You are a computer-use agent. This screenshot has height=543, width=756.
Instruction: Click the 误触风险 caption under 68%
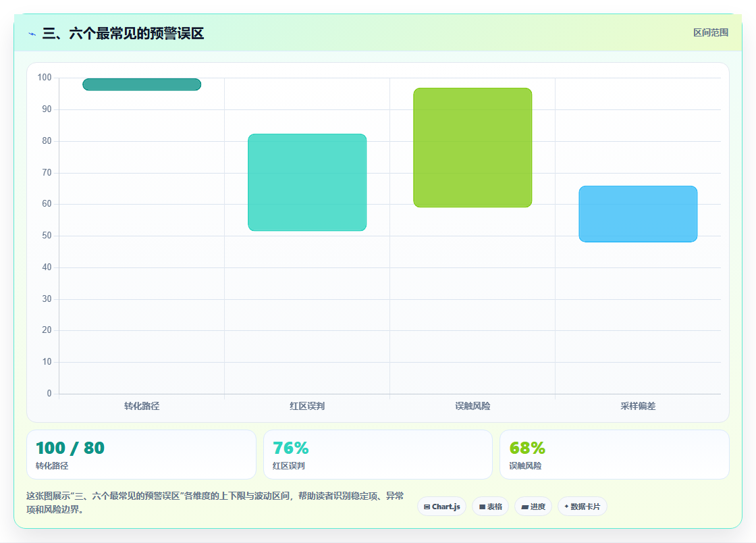[526, 466]
